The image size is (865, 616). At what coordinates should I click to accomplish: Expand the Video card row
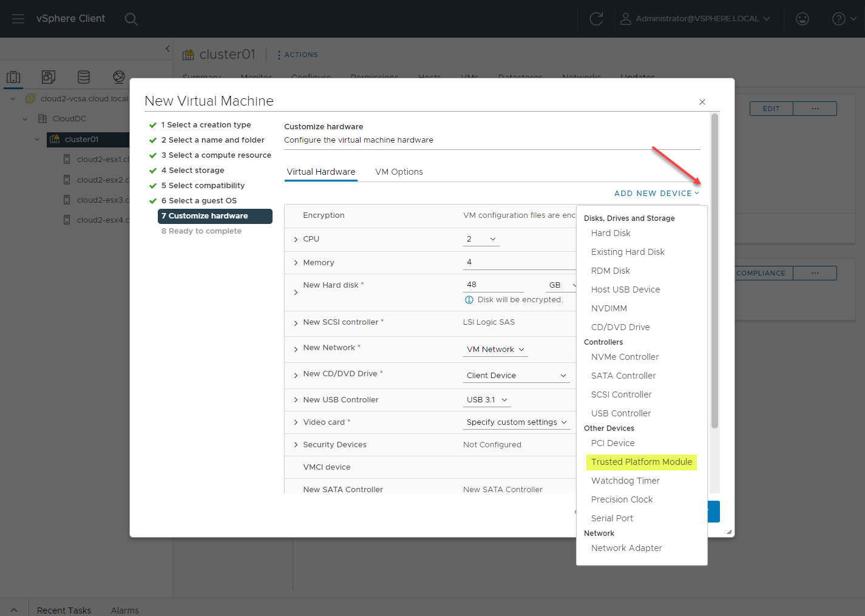(296, 422)
